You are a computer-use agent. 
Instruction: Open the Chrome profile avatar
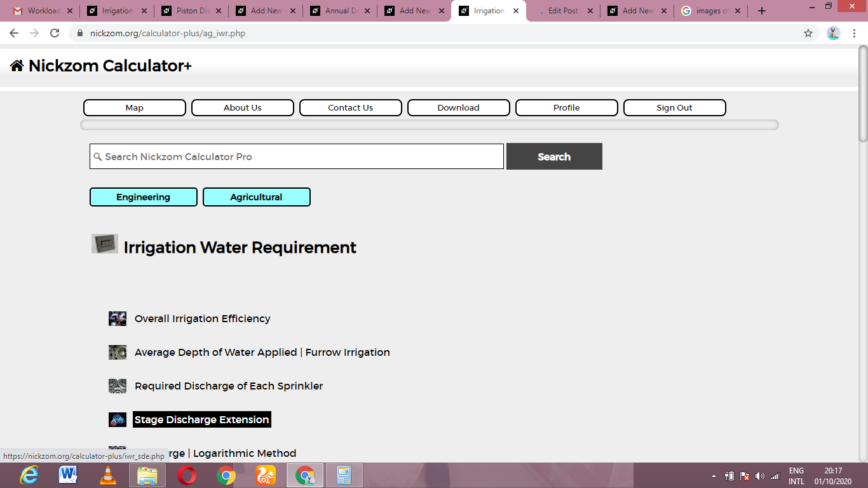[834, 33]
